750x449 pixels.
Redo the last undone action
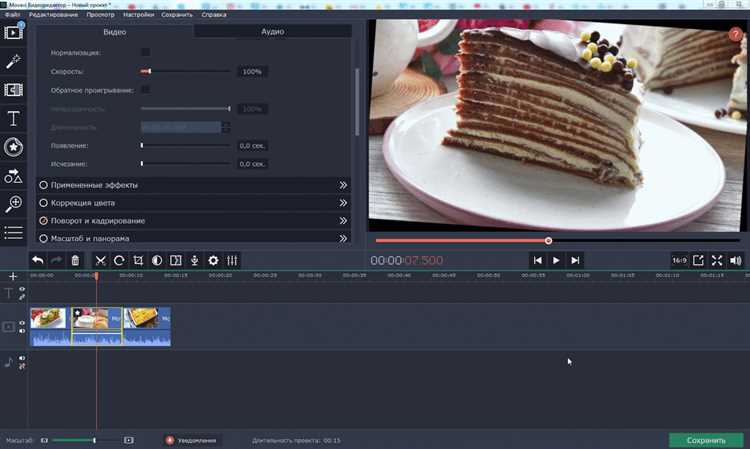56,260
